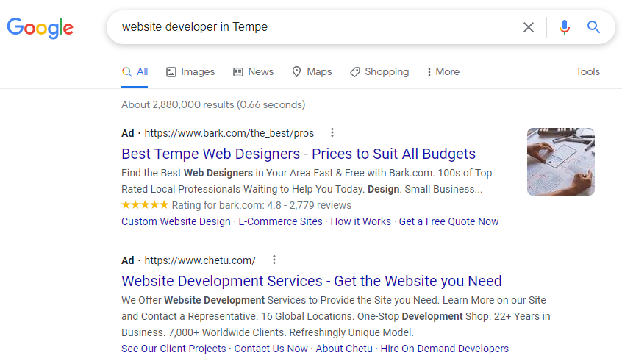Visit the About Chetu link
The image size is (622, 364).
pos(344,349)
